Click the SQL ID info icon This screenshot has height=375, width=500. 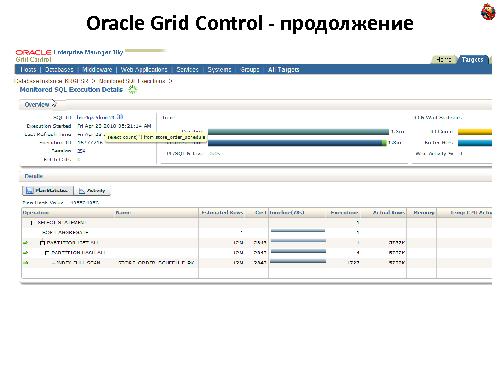pos(120,117)
